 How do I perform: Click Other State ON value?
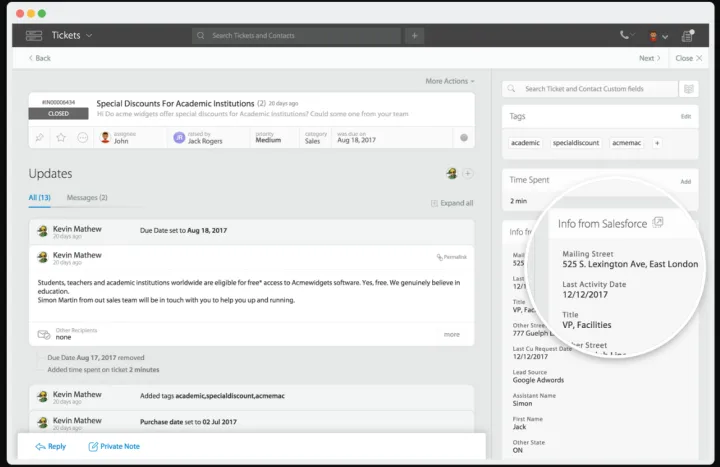point(518,450)
